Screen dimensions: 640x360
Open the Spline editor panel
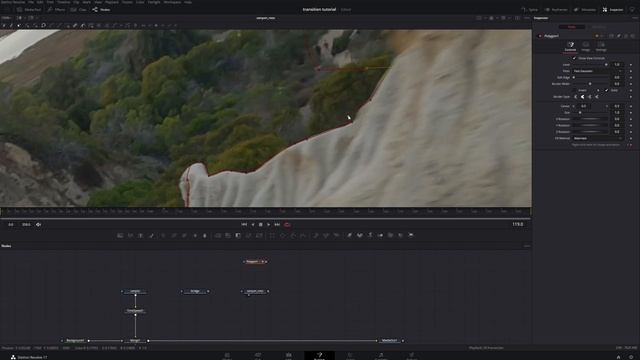coord(530,9)
